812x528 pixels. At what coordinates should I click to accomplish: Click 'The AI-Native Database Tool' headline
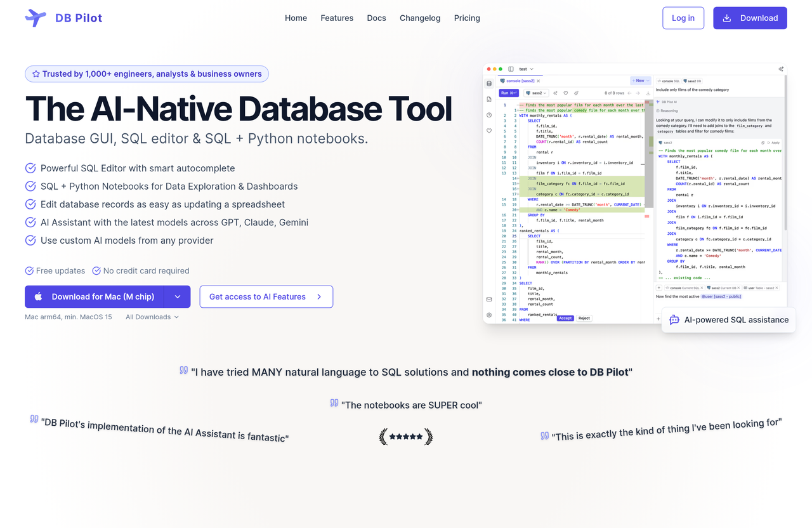(239, 109)
